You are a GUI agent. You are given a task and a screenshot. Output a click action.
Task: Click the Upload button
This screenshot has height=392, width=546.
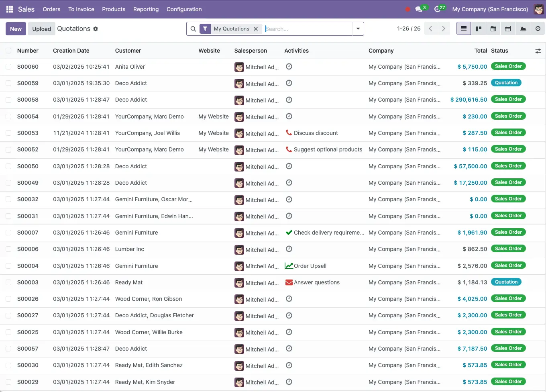[x=41, y=29]
